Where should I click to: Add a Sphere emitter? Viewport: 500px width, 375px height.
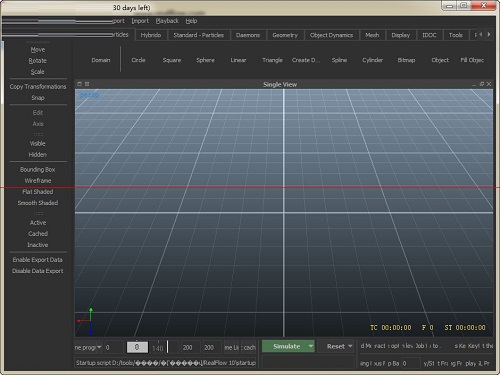click(205, 60)
